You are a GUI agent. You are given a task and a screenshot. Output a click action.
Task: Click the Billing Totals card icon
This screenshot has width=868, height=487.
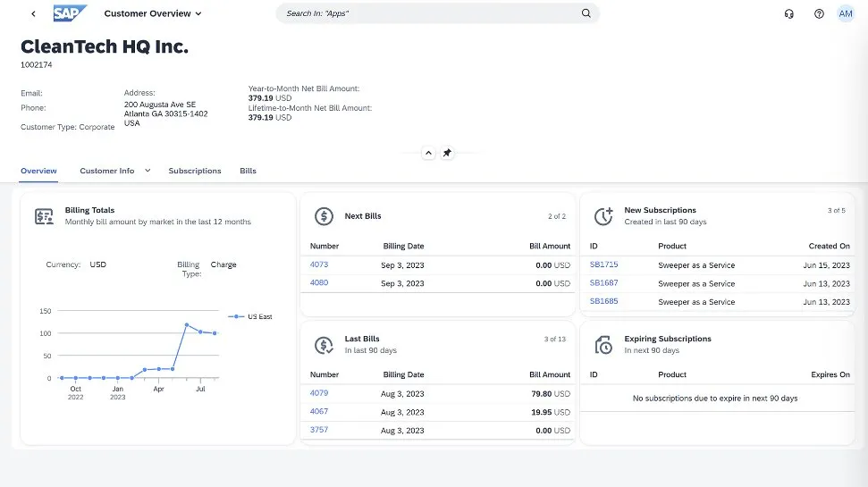point(44,216)
